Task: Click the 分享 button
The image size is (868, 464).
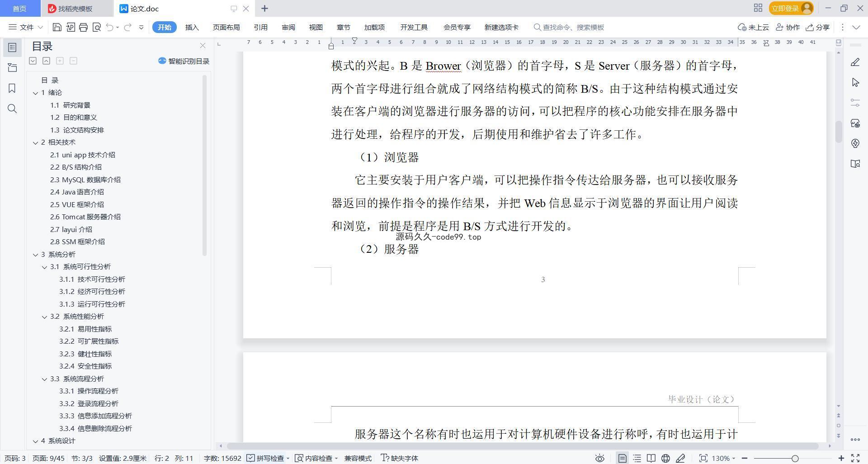Action: [x=818, y=27]
